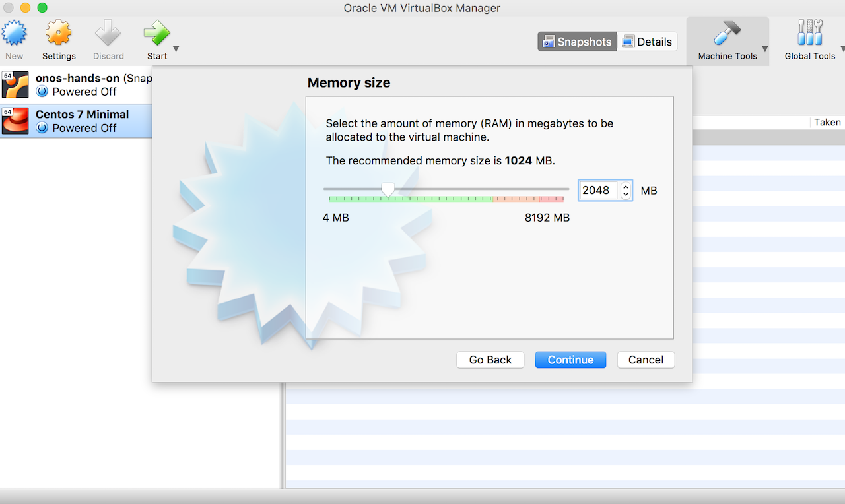This screenshot has height=504, width=845.
Task: Expand the Start button dropdown arrow
Action: pos(176,49)
